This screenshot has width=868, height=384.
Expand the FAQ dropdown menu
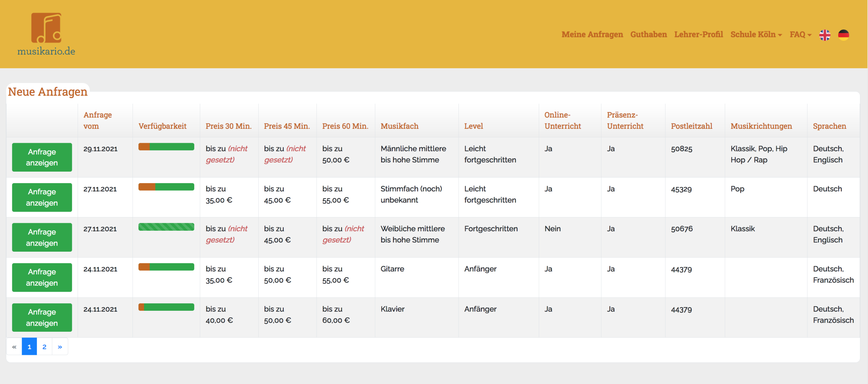pos(800,35)
